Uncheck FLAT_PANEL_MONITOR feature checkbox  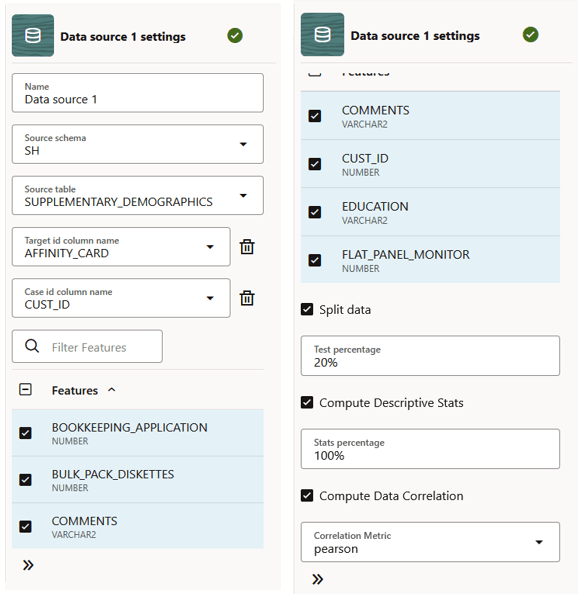point(315,260)
